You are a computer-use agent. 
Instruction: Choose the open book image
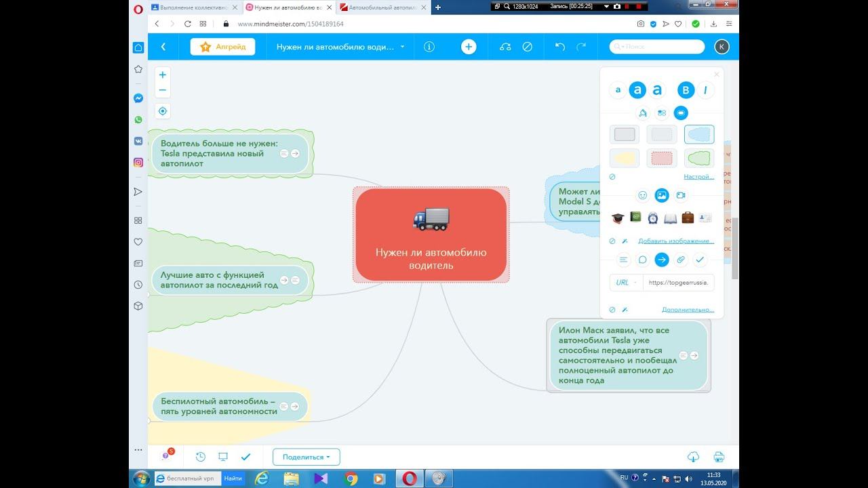pos(670,218)
